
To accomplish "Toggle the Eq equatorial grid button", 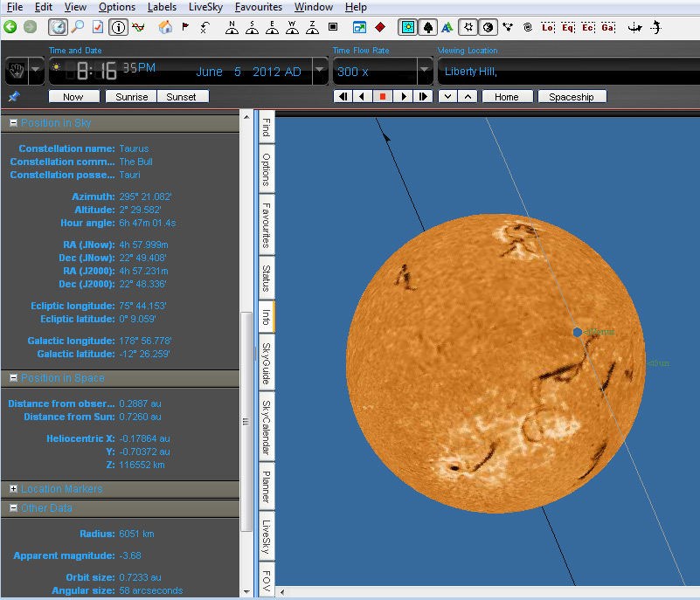I will [x=568, y=27].
